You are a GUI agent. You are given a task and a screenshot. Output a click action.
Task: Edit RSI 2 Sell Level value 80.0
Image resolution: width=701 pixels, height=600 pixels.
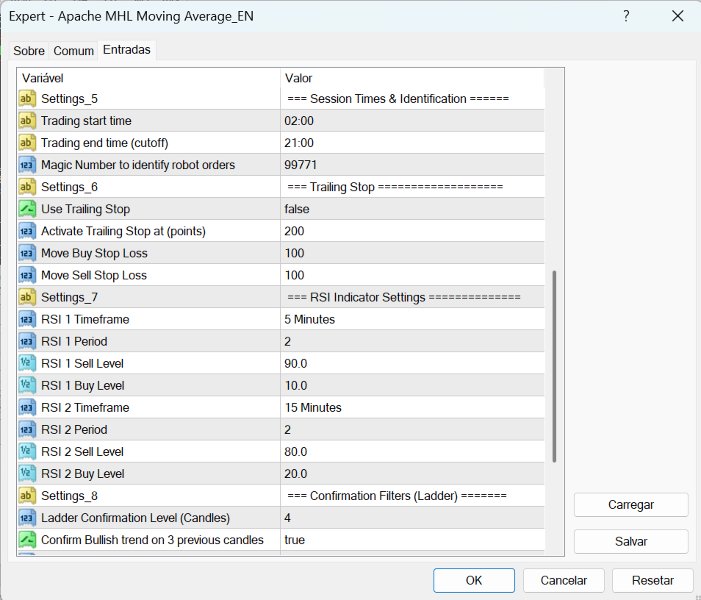coord(412,452)
